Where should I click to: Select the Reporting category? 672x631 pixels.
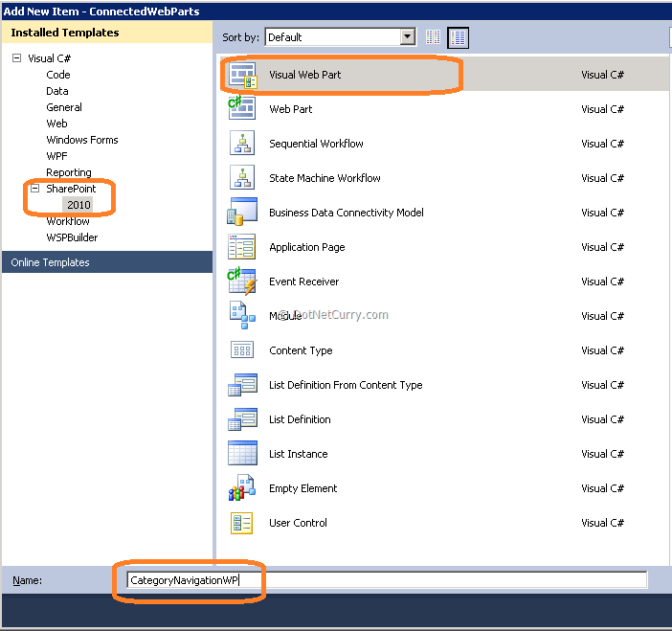[69, 172]
